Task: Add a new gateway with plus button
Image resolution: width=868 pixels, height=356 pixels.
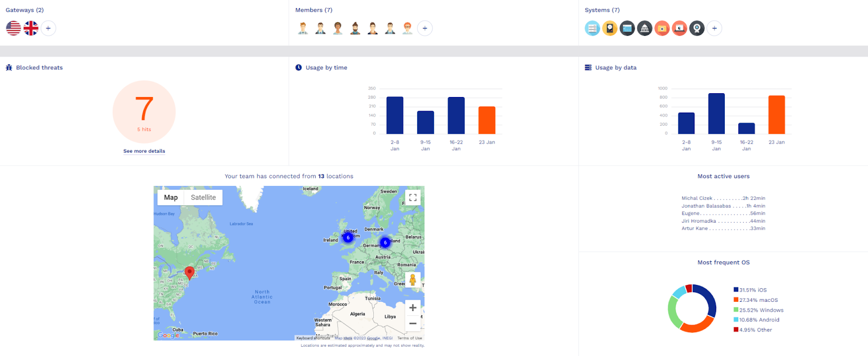Action: pos(48,28)
